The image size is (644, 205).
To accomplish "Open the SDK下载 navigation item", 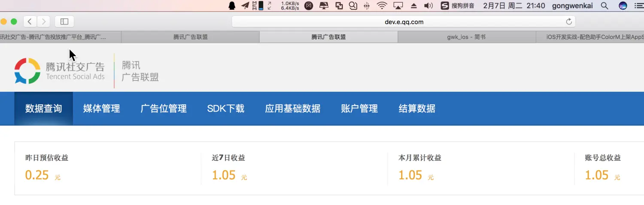I will point(226,109).
